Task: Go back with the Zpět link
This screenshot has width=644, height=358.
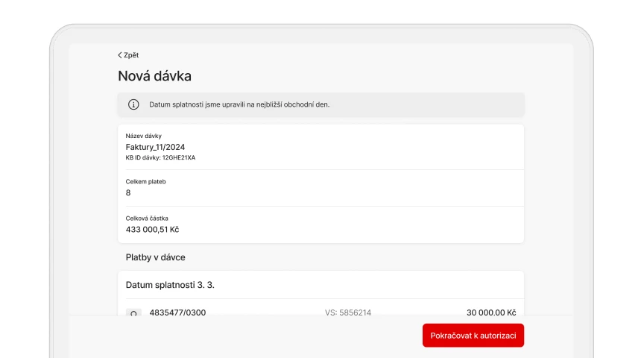Action: pyautogui.click(x=128, y=55)
